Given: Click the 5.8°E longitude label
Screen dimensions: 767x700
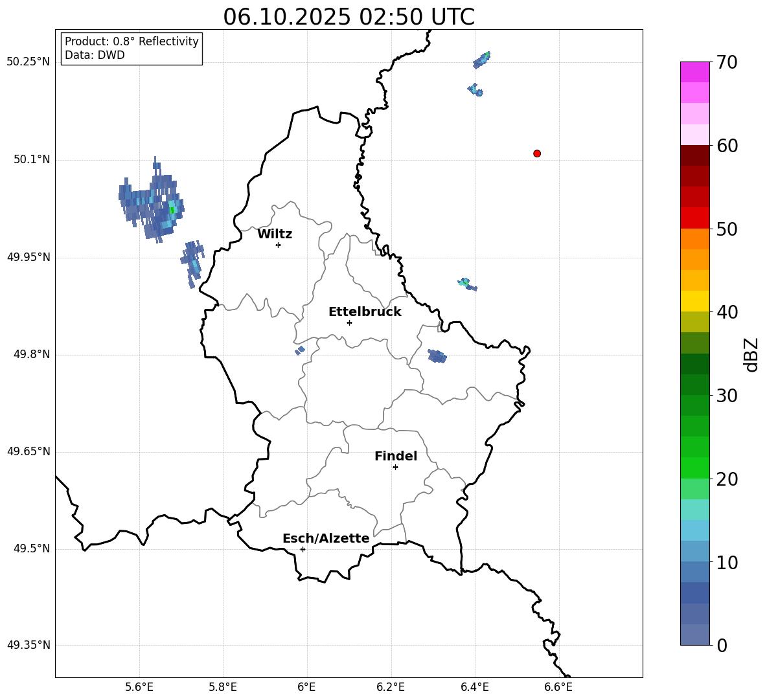Looking at the screenshot, I should click(223, 687).
